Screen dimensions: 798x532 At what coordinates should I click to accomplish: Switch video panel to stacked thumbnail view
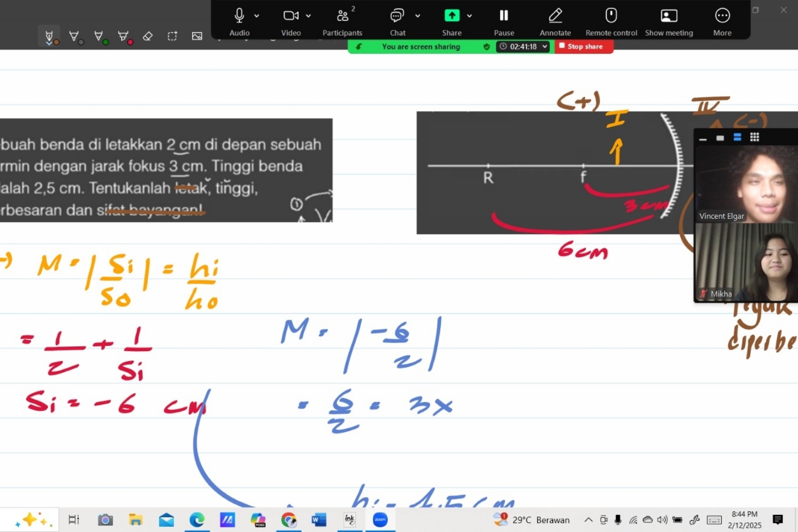737,137
